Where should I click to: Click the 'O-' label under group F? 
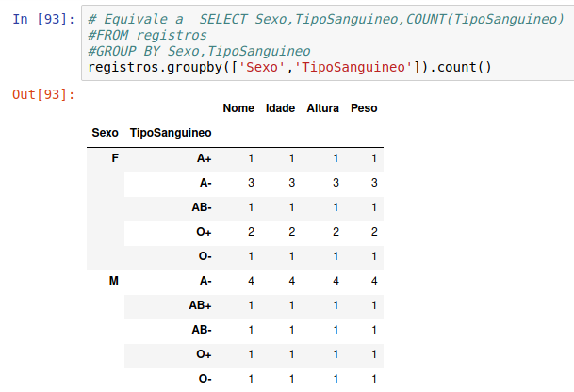(205, 256)
